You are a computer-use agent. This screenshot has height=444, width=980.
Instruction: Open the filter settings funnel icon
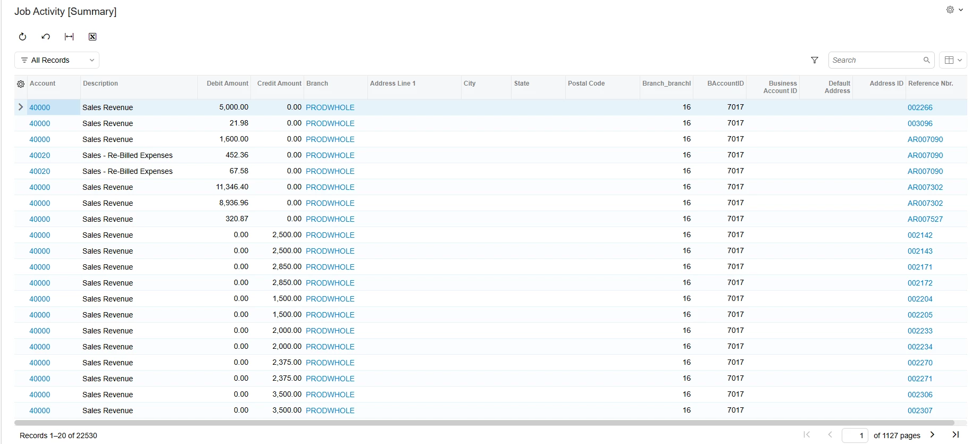tap(815, 60)
